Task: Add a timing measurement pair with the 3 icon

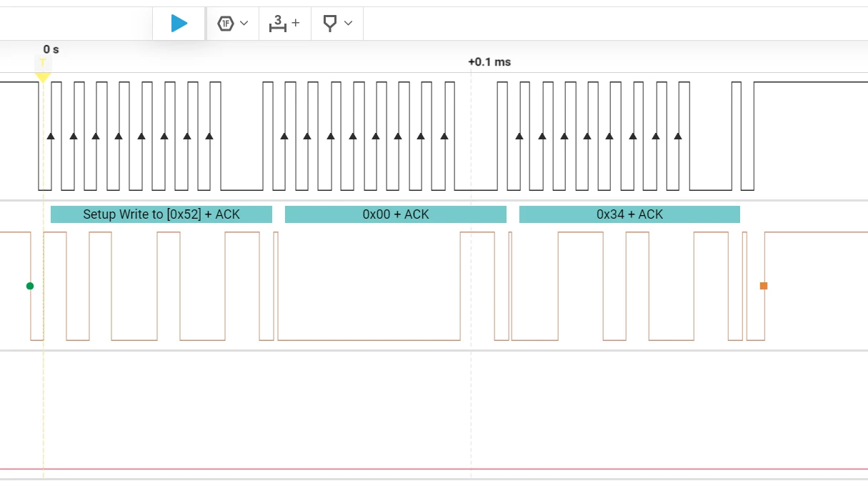Action: tap(277, 24)
